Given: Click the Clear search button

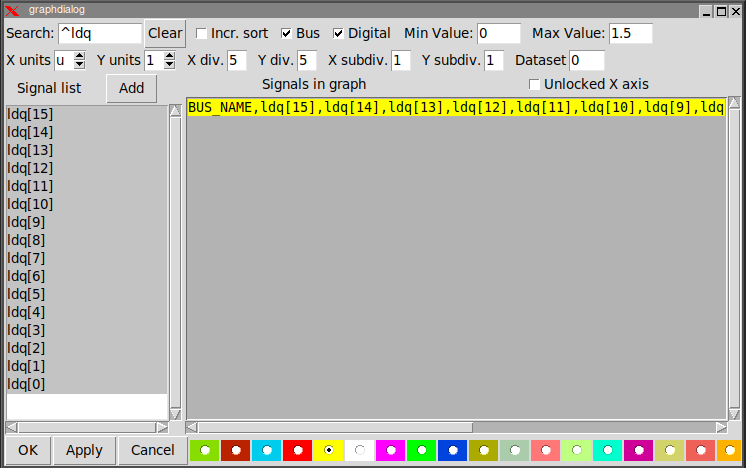Looking at the screenshot, I should click(165, 33).
